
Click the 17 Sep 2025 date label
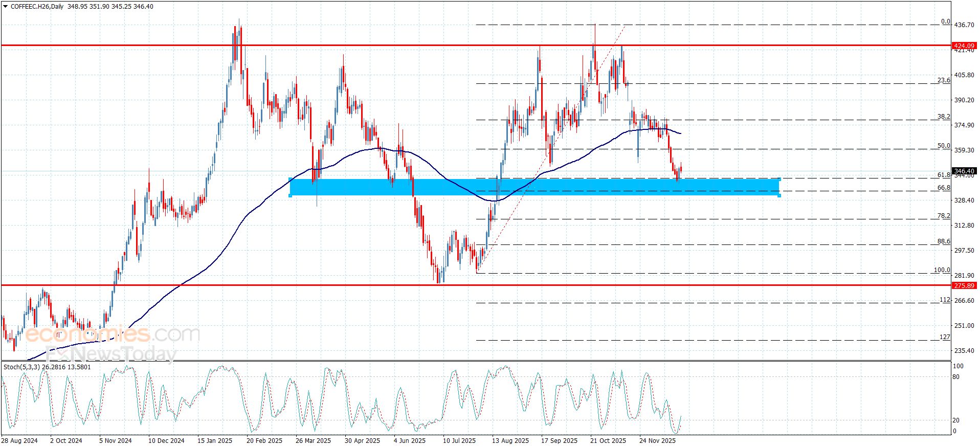pyautogui.click(x=560, y=441)
